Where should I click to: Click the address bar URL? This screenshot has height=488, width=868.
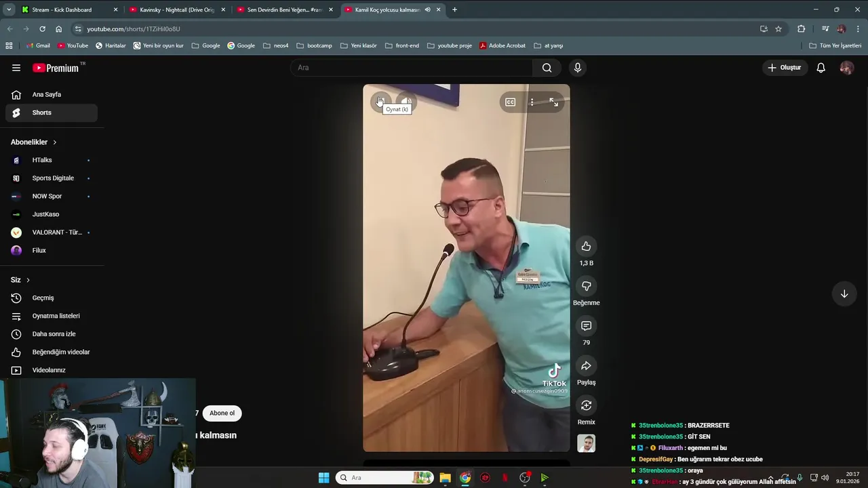[134, 29]
